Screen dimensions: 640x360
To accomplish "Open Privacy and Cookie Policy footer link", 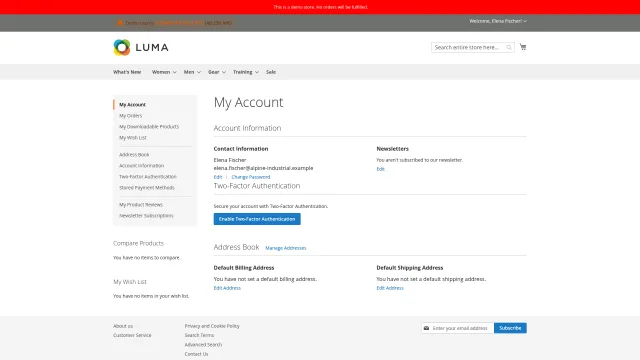I will [212, 326].
